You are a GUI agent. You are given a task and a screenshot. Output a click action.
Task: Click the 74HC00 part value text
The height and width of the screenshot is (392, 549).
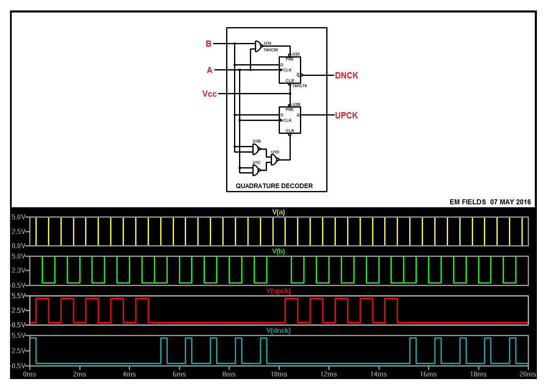click(271, 50)
